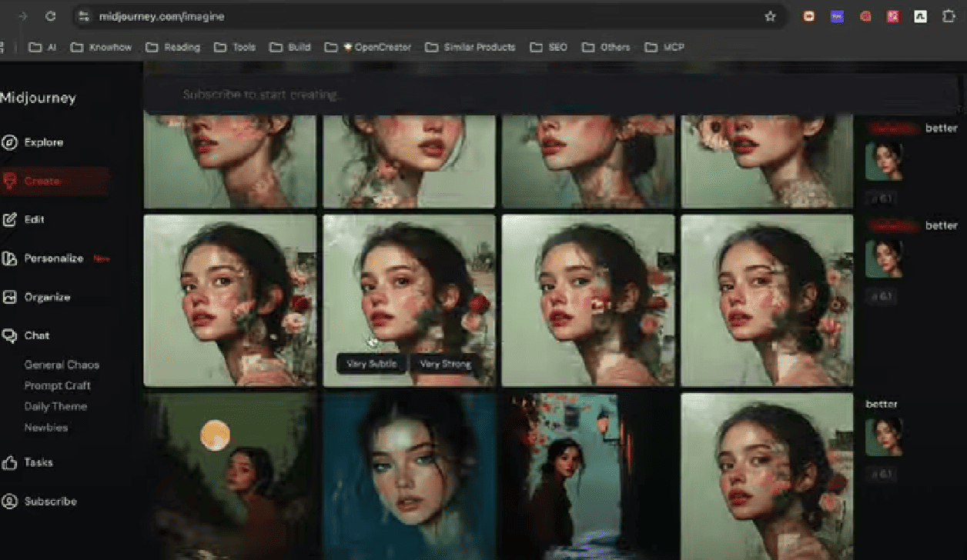Click the Explore compass icon in sidebar
The image size is (967, 560).
(x=9, y=142)
